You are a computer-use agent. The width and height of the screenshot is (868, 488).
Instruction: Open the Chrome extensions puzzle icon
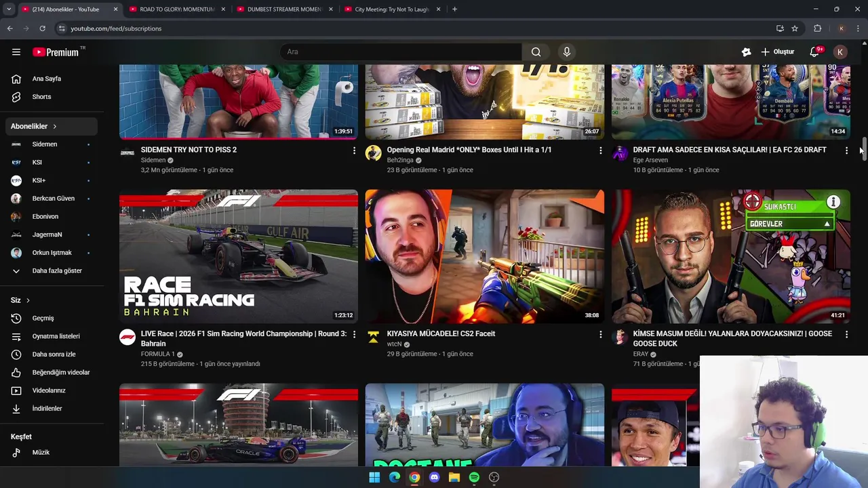817,28
